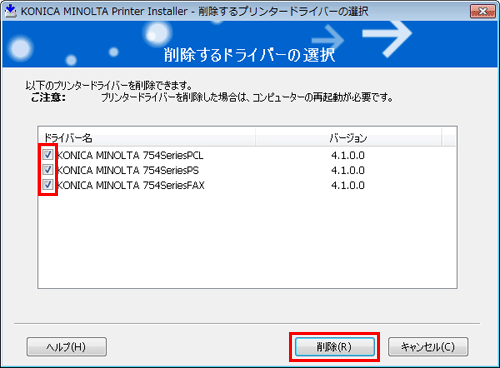The height and width of the screenshot is (368, 500).
Task: Click the ドライバー名 column header
Action: coord(147,137)
